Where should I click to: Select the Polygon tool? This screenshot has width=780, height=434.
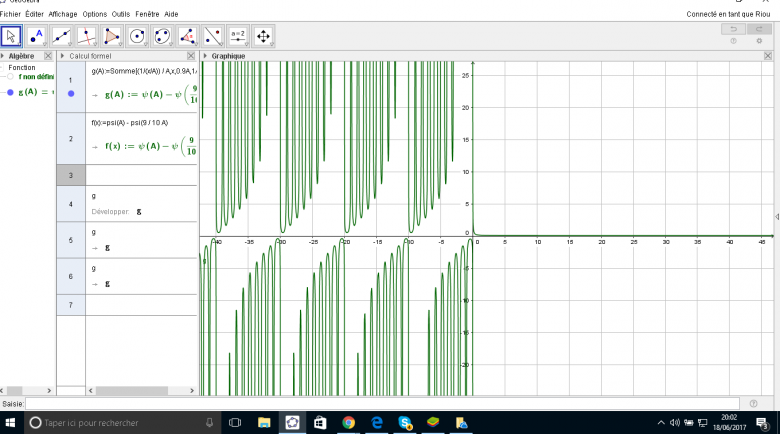(112, 37)
